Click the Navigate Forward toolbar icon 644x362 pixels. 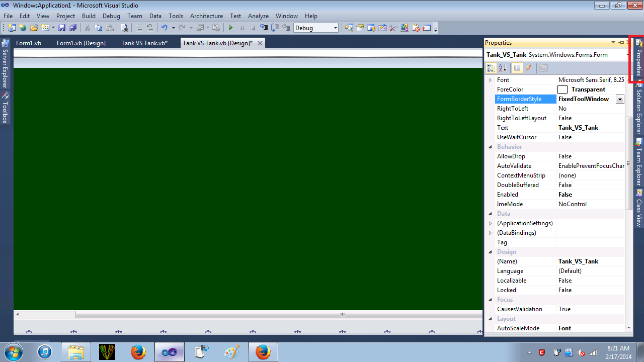tap(216, 28)
